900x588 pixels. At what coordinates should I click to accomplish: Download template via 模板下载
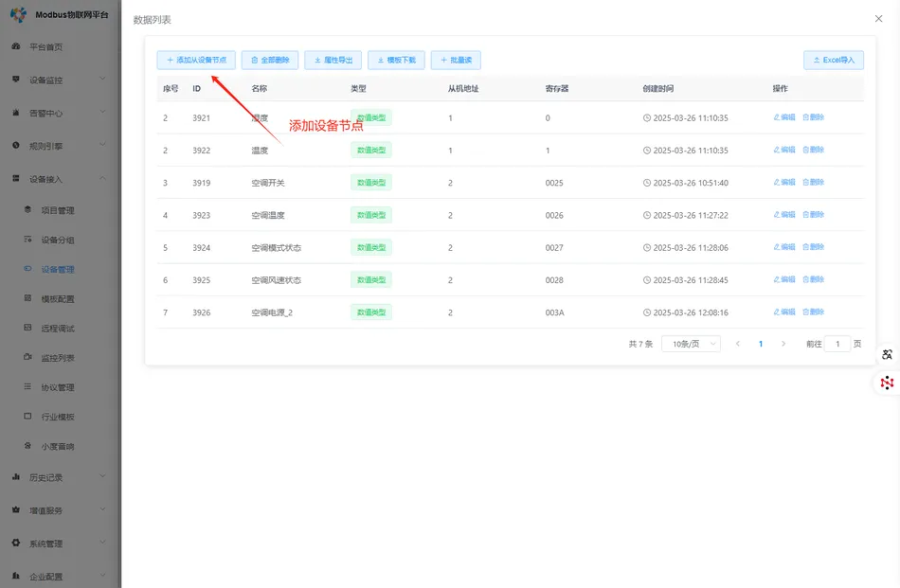(396, 60)
